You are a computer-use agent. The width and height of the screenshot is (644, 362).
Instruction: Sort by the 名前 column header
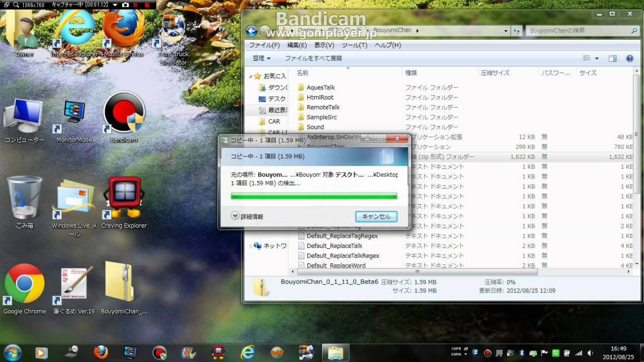coord(302,73)
